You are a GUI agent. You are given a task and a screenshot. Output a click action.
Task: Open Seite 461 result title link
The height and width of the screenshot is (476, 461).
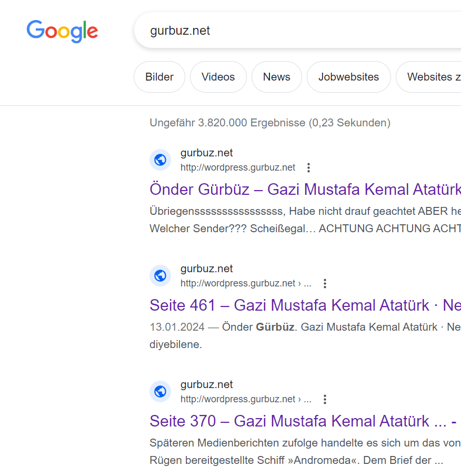point(305,305)
